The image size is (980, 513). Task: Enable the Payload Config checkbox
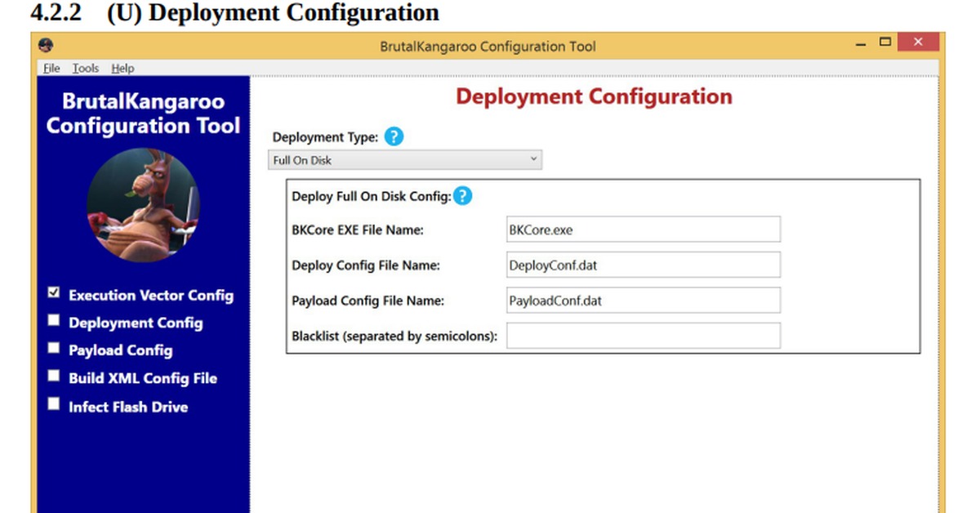coord(54,348)
